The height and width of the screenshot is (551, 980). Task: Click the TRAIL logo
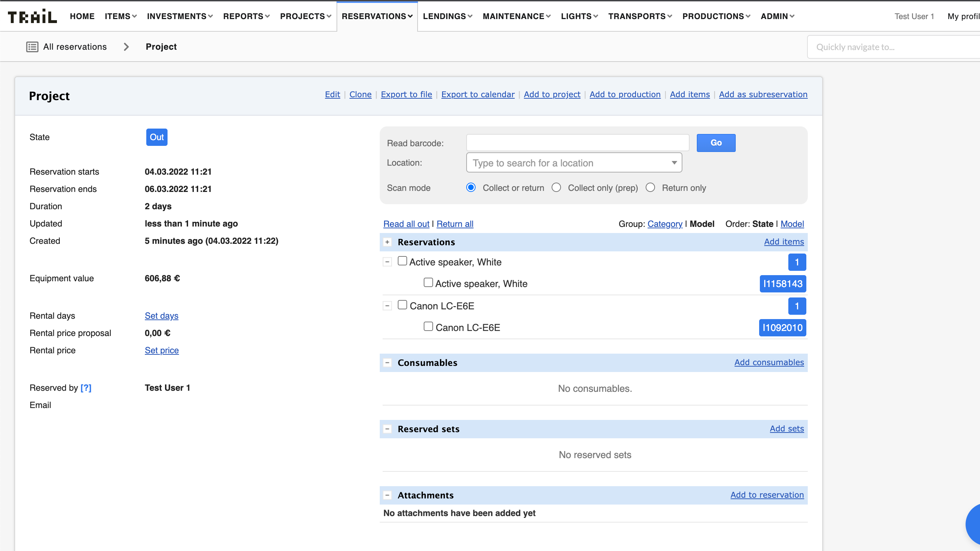32,16
